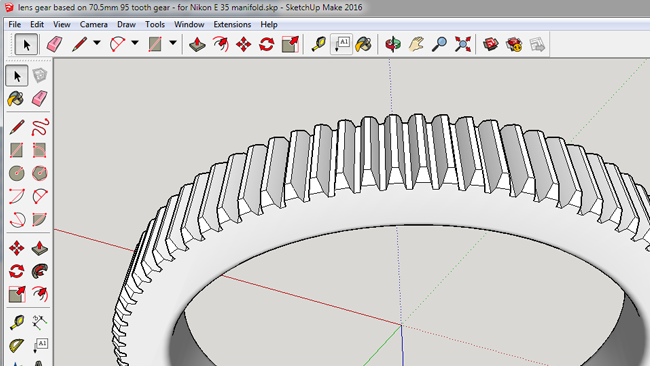The height and width of the screenshot is (366, 650).
Task: Choose the Circle tool
Action: 17,173
